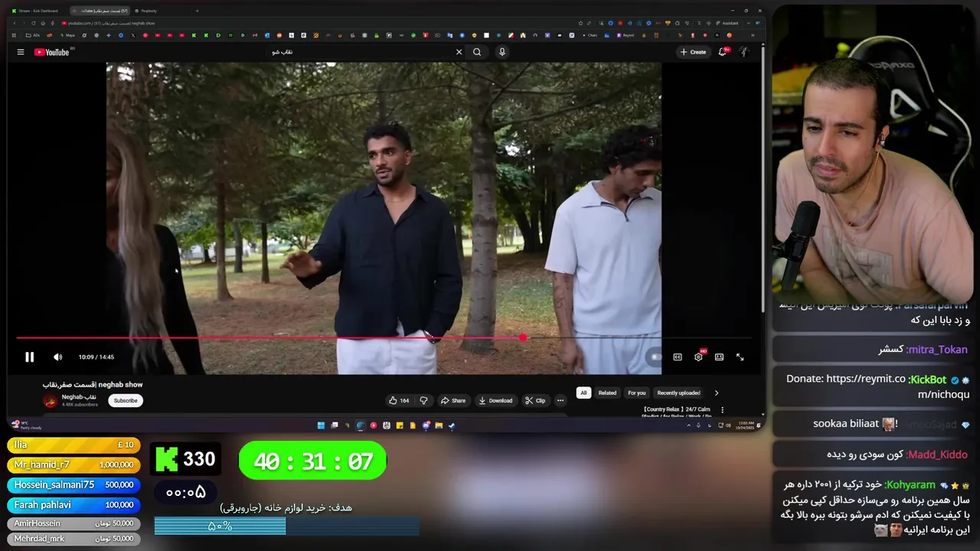Image resolution: width=980 pixels, height=551 pixels.
Task: Click the Download button under the video
Action: tap(495, 400)
